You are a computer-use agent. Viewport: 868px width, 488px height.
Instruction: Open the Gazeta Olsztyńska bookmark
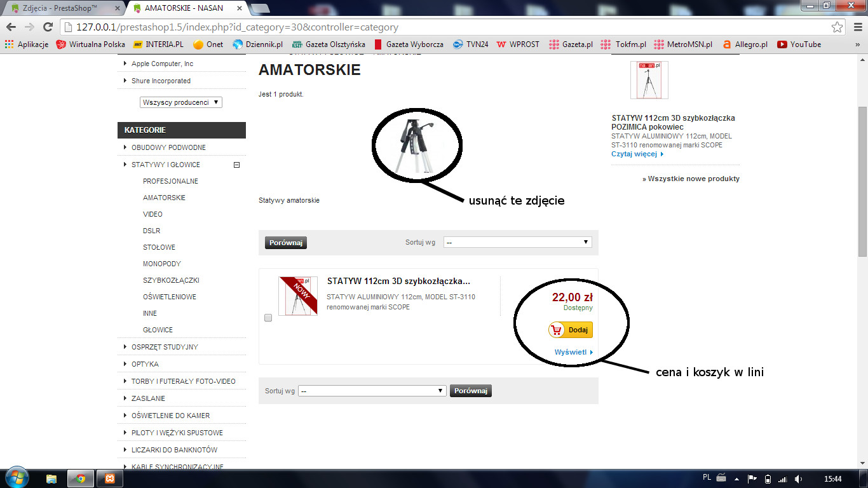pyautogui.click(x=329, y=44)
